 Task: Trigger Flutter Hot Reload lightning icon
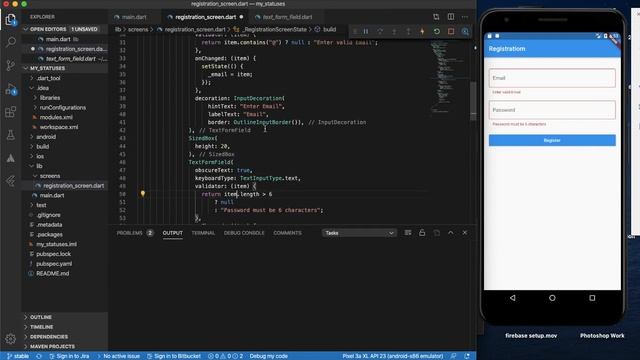[422, 31]
